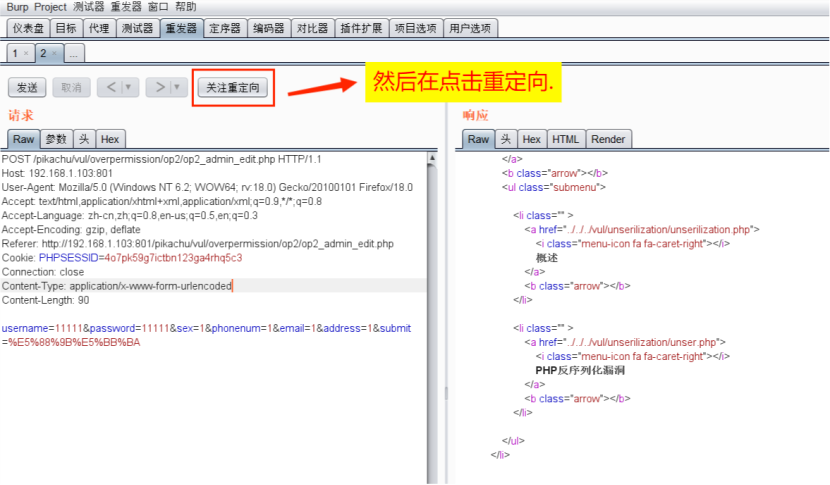Click the Accept-Language header line
830x485 pixels.
click(130, 215)
